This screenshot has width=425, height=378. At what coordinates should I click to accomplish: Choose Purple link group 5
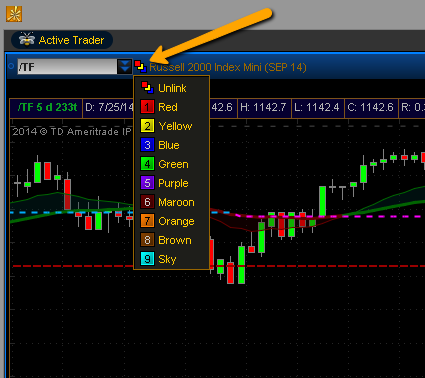[x=171, y=183]
